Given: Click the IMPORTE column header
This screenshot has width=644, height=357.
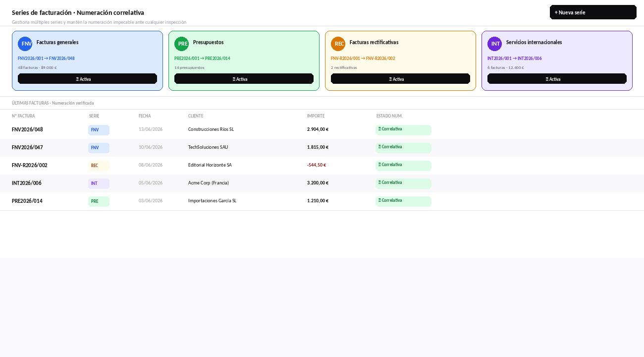Looking at the screenshot, I should 316,116.
